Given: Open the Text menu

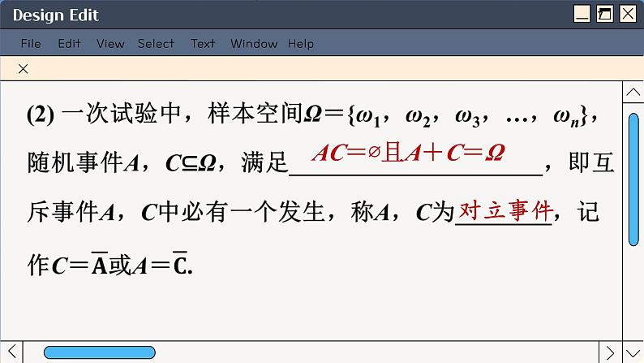Looking at the screenshot, I should (203, 44).
